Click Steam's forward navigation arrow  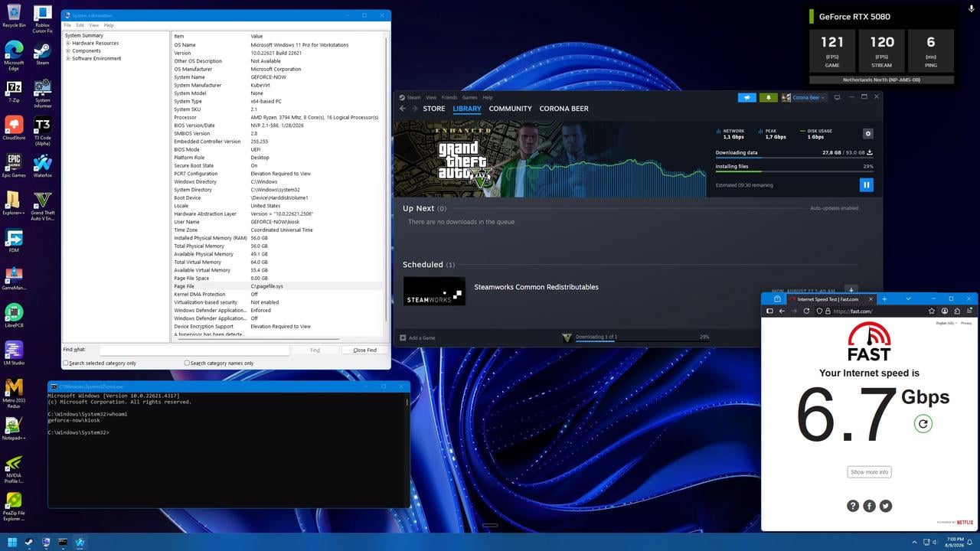[x=415, y=109]
